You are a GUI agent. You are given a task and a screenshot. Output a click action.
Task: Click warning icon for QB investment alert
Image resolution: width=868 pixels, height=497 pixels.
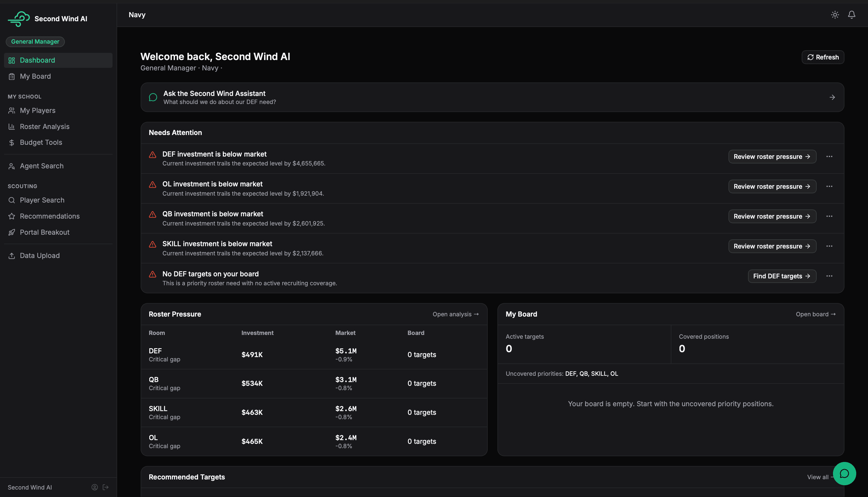pyautogui.click(x=152, y=214)
